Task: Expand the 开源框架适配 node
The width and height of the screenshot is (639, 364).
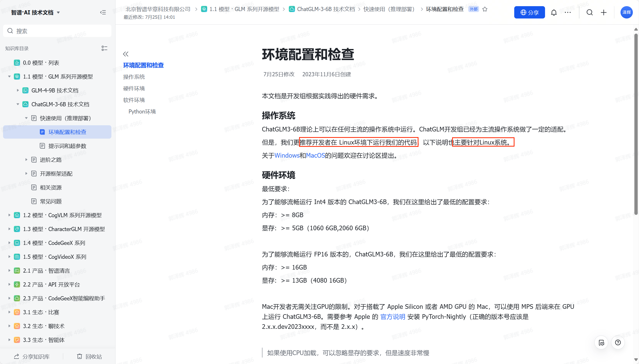Action: tap(26, 174)
